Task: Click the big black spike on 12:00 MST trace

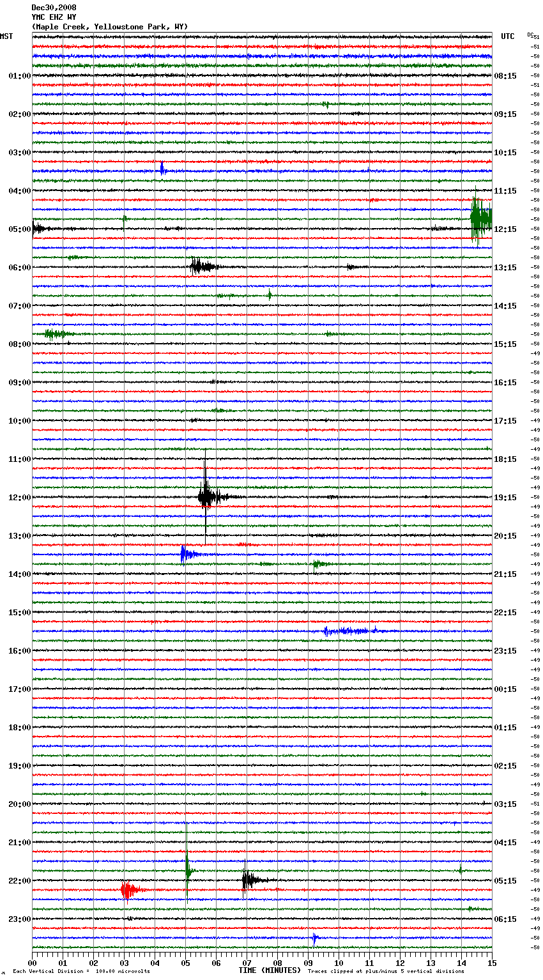Action: (x=206, y=496)
